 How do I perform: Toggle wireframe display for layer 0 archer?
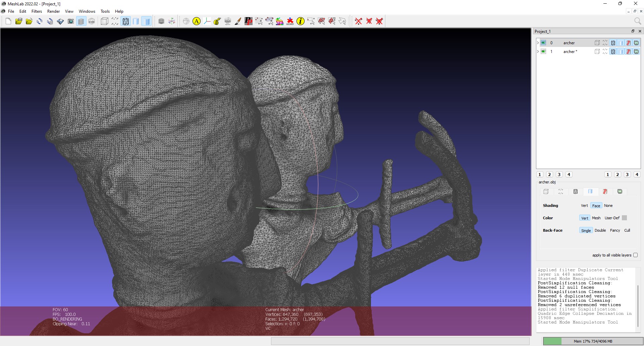click(x=613, y=43)
